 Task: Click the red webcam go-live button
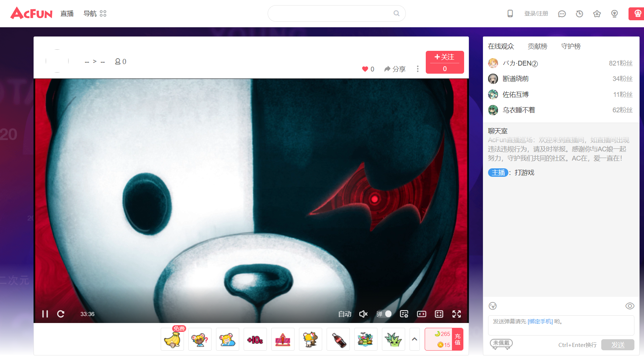[x=637, y=14]
